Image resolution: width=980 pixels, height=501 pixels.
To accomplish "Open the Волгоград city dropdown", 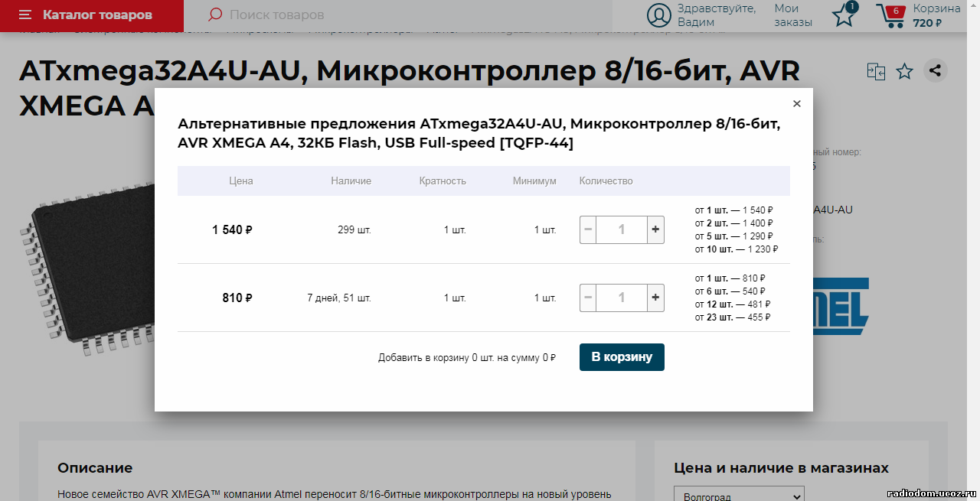I will (x=739, y=496).
